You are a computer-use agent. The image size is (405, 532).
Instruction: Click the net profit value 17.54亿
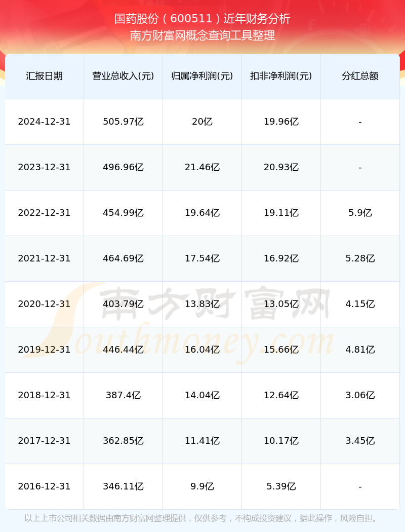pos(202,258)
